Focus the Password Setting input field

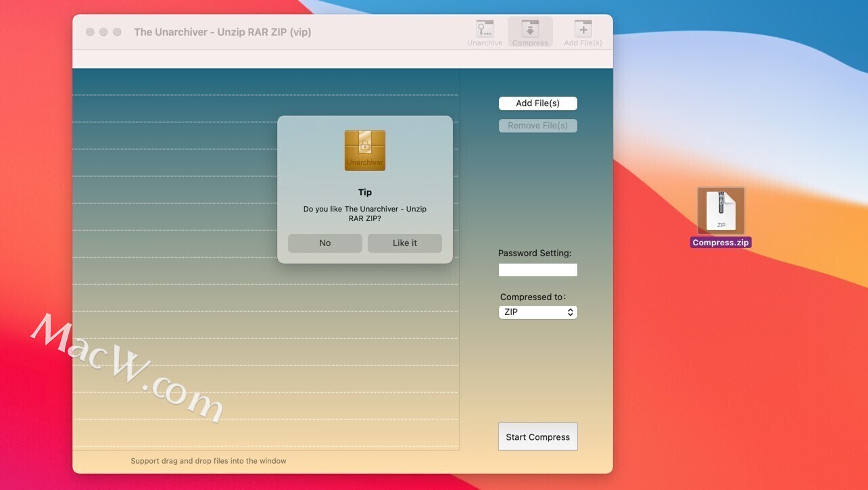coord(538,270)
